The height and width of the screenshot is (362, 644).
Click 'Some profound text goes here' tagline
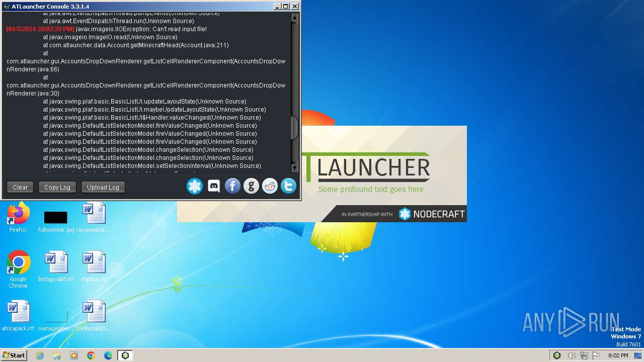(x=371, y=190)
